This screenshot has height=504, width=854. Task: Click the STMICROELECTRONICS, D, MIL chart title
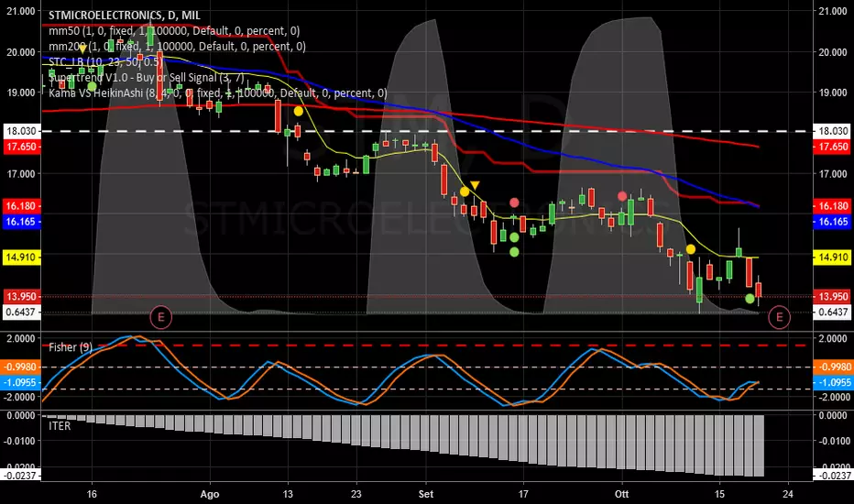[x=125, y=16]
